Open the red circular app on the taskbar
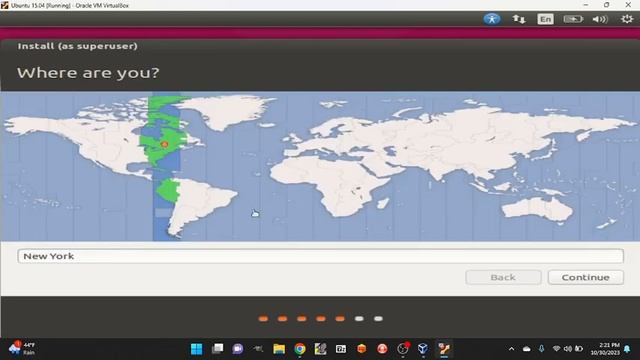This screenshot has width=640, height=360. [382, 349]
